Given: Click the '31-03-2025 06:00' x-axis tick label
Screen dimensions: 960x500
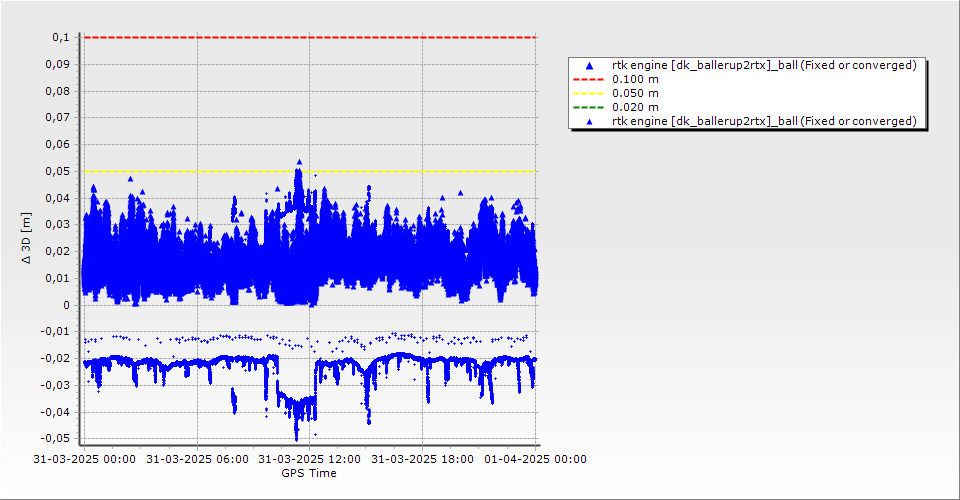Looking at the screenshot, I should point(197,459).
